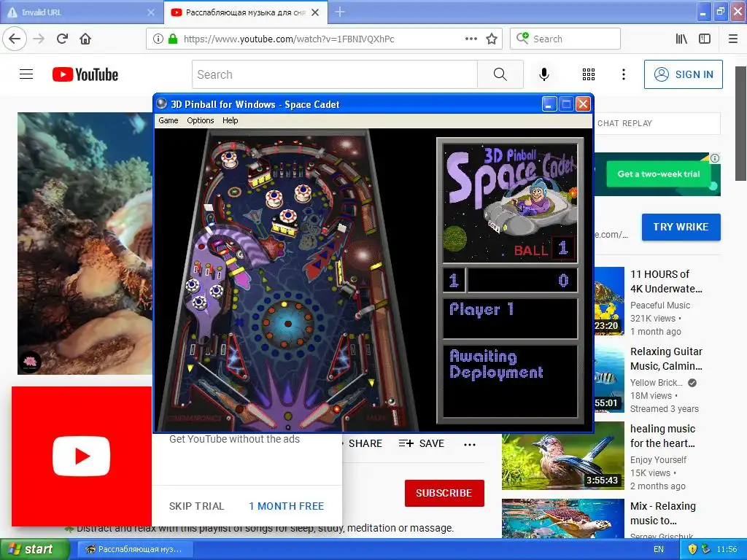Screen dimensions: 747x560
Task: Choose 1 MONTH FREE offer
Action: click(286, 506)
